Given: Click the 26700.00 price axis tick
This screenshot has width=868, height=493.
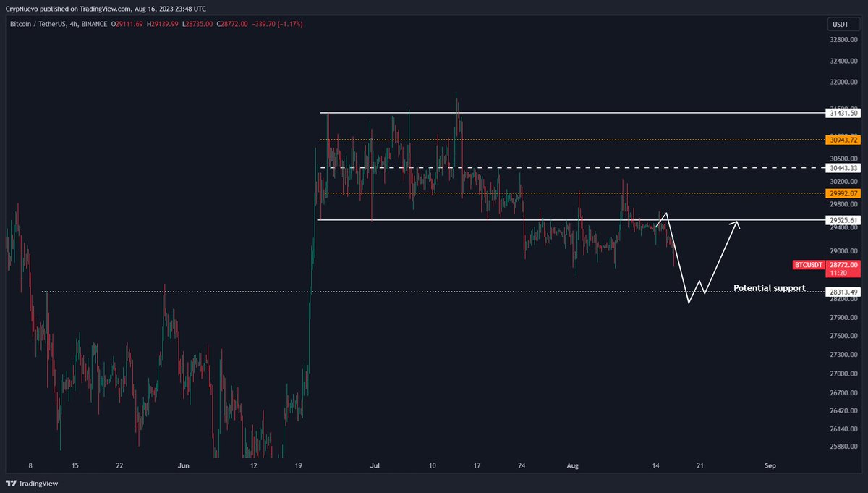Looking at the screenshot, I should 844,392.
